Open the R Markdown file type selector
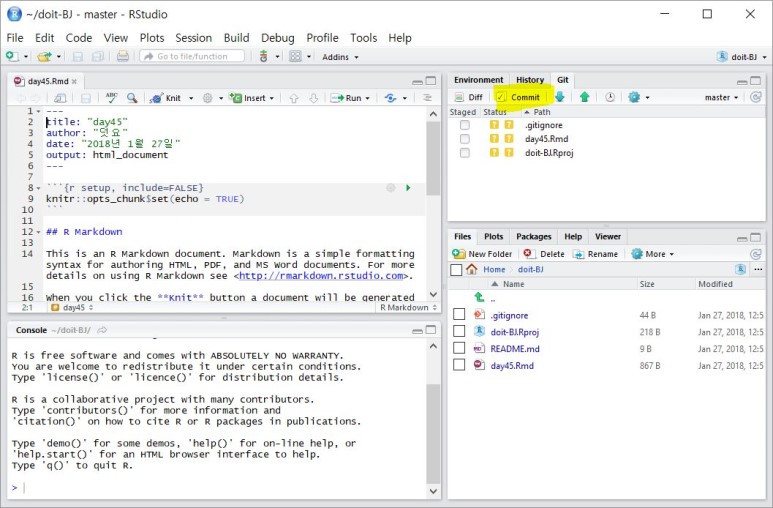Viewport: 773px width, 508px height. (408, 307)
